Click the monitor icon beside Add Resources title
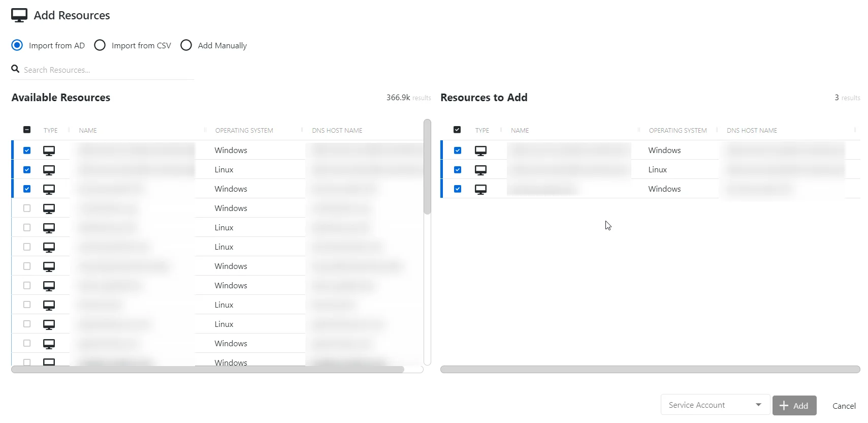Image resolution: width=868 pixels, height=423 pixels. tap(19, 15)
